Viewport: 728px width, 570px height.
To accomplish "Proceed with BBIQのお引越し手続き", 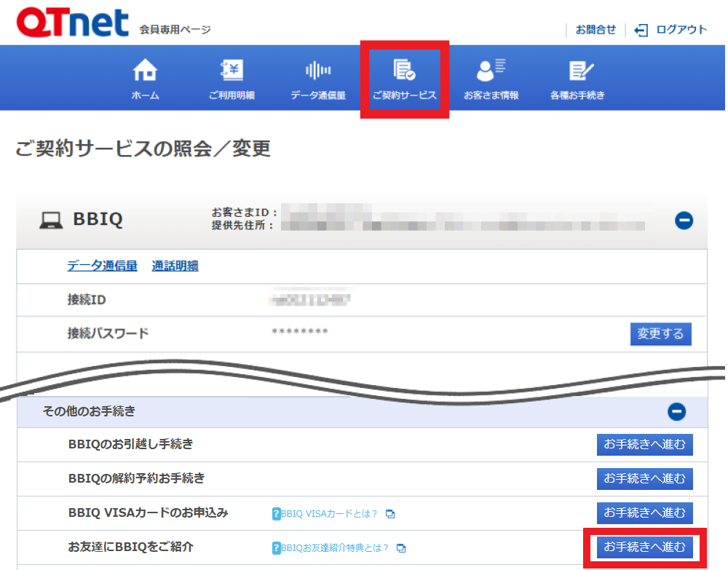I will point(644,444).
